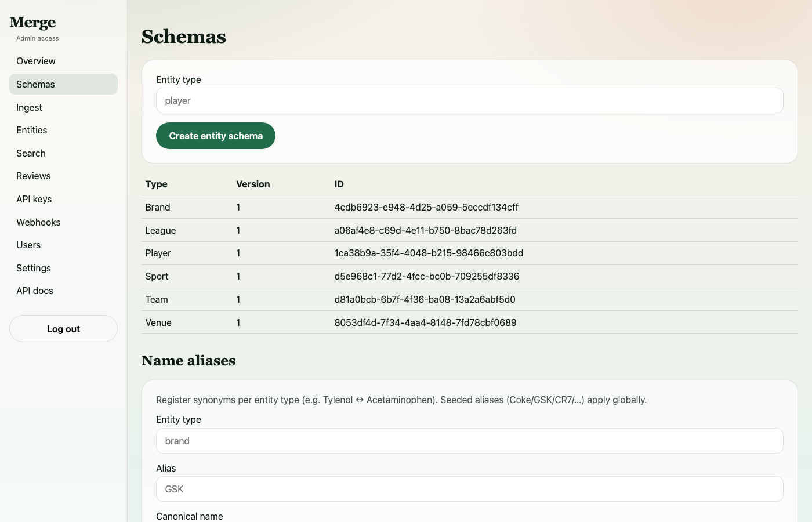Click Sport ID d5e968c1-77d2-4fcc-bc0b-709255df8336
Viewport: 812px width, 522px height.
click(427, 276)
